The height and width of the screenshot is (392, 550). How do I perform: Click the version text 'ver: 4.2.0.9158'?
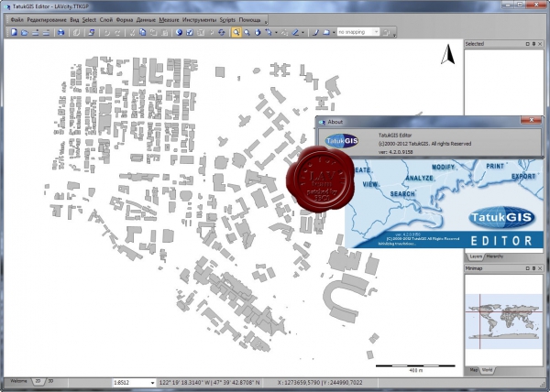pyautogui.click(x=395, y=152)
